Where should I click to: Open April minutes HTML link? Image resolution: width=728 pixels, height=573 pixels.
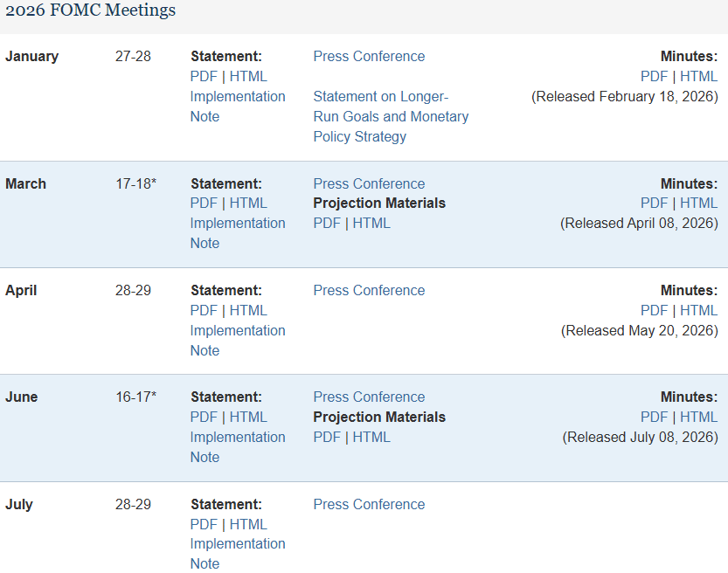[x=699, y=310]
